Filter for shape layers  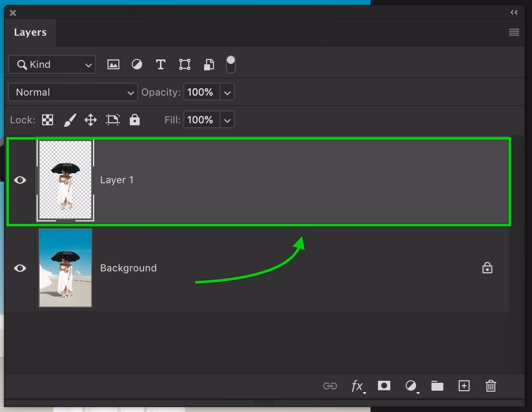click(184, 64)
